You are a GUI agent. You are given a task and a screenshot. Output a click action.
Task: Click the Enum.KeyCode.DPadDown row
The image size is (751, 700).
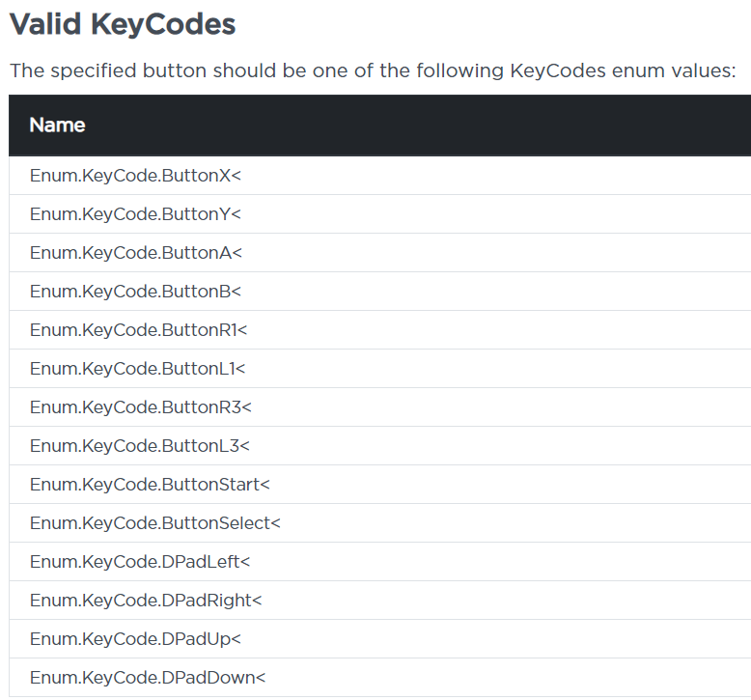point(147,678)
